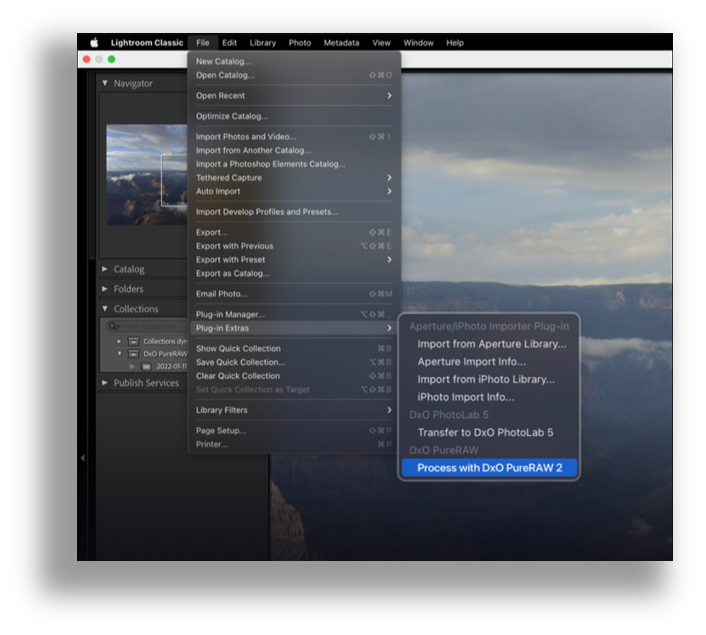Choose Import a Photoshop Elements Catalog...
The image size is (706, 635).
point(294,164)
